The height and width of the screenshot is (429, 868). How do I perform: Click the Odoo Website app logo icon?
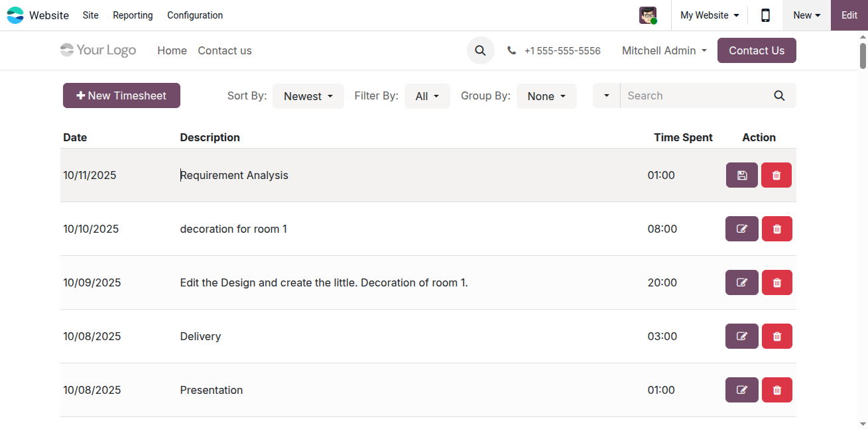(x=15, y=15)
